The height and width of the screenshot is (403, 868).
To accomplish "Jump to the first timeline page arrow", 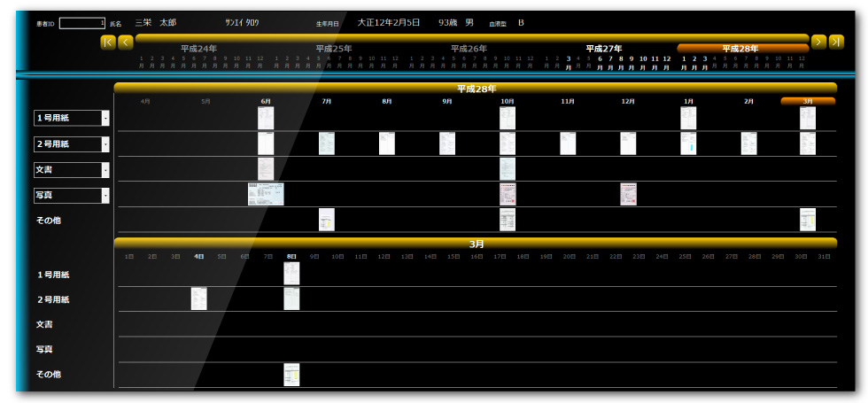I will pos(108,42).
